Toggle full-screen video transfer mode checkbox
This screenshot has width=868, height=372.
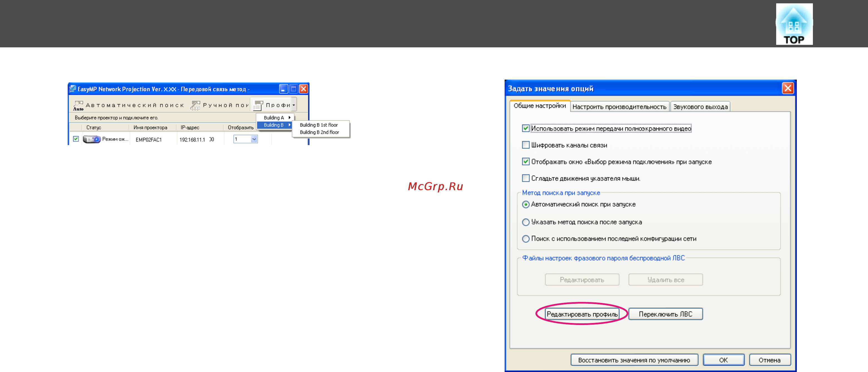pos(525,128)
